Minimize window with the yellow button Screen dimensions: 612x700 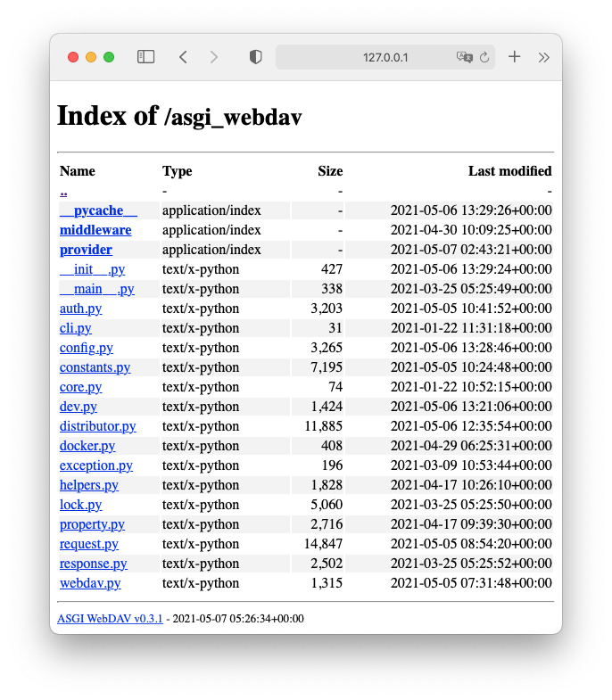[91, 57]
